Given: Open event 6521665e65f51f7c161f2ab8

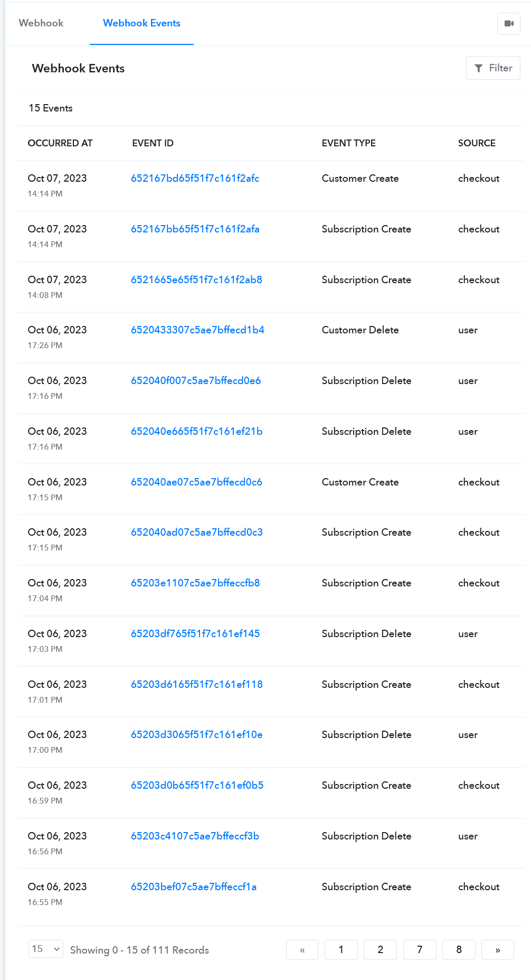Looking at the screenshot, I should point(196,280).
